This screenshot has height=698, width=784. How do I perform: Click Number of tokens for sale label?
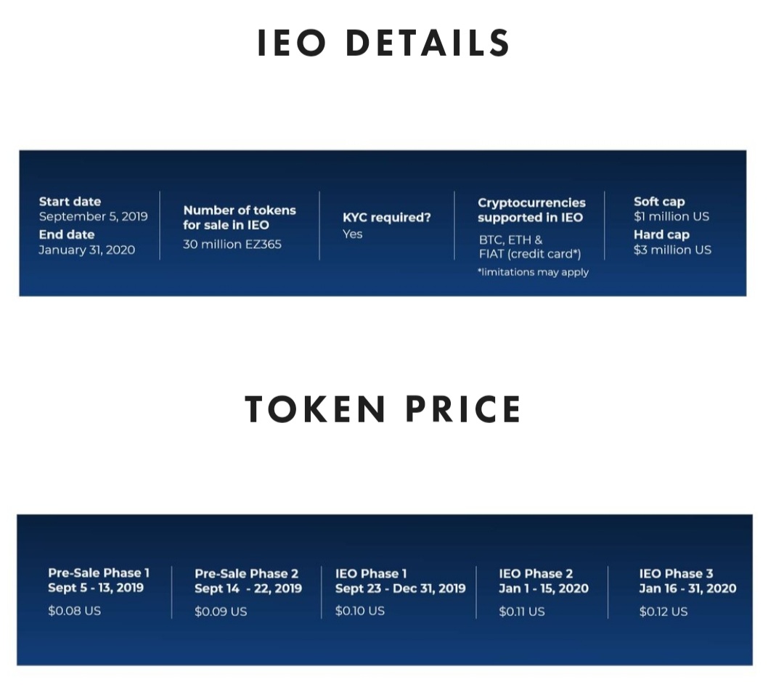(240, 218)
